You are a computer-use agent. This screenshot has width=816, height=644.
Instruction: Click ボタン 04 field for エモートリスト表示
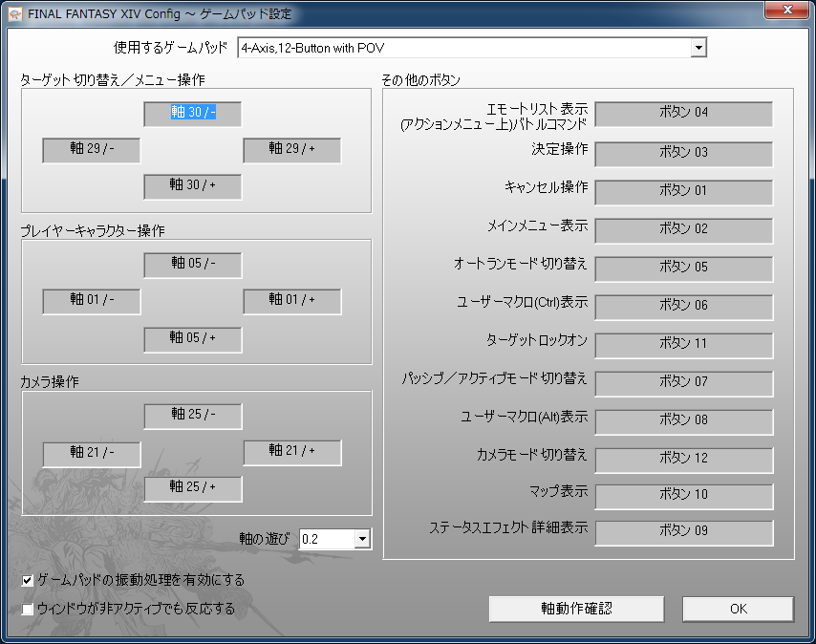[684, 114]
